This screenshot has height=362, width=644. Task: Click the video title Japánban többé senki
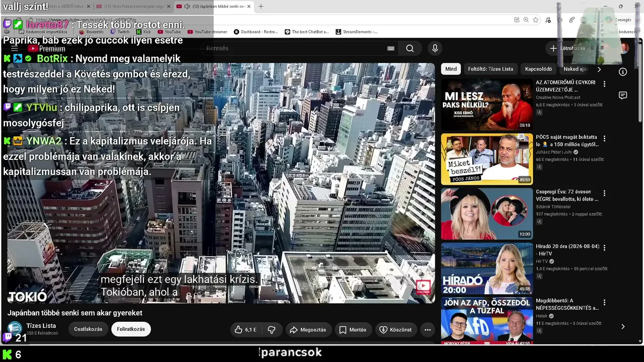coord(75,313)
